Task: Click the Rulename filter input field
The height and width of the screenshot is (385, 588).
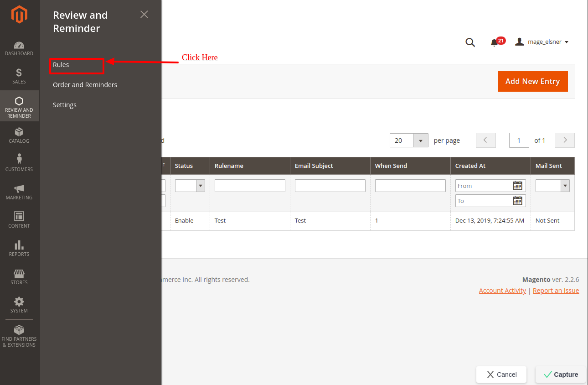Action: pyautogui.click(x=250, y=186)
